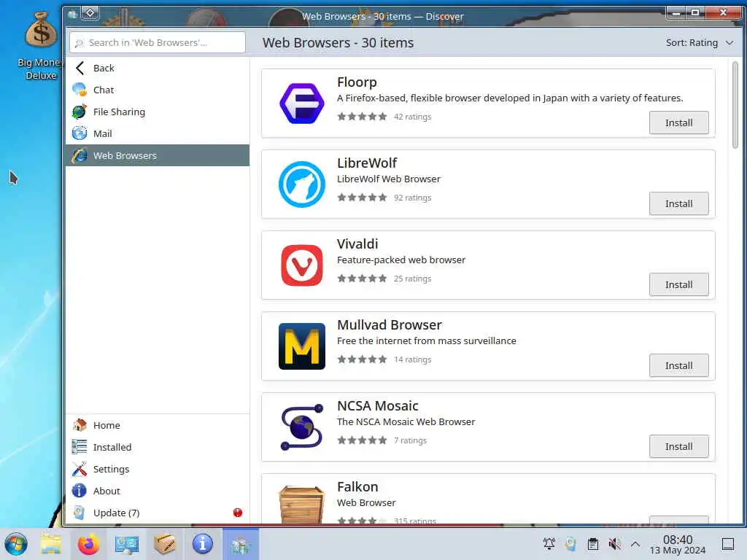747x560 pixels.
Task: Click the Home house icon
Action: pos(79,425)
